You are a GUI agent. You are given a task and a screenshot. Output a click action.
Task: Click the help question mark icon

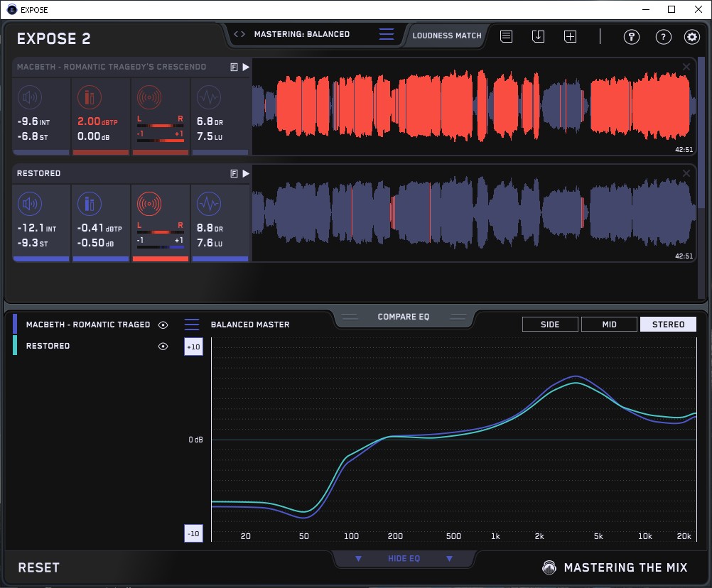663,37
